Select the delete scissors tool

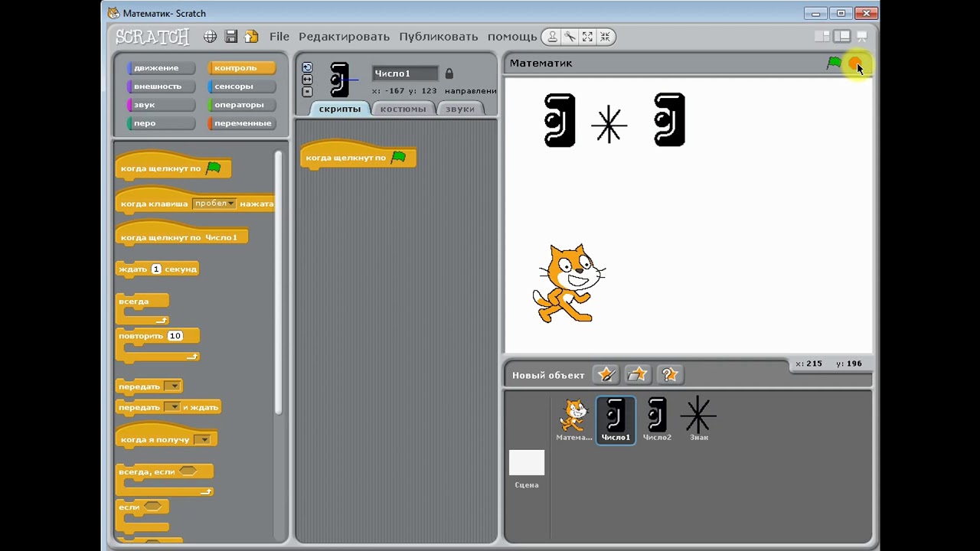[x=570, y=37]
